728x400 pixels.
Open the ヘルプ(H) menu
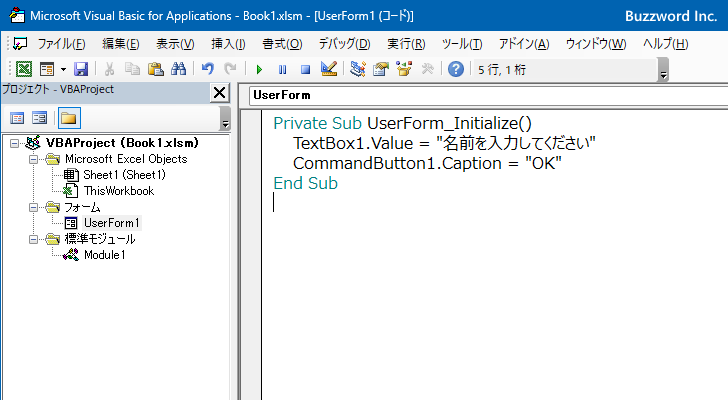665,44
